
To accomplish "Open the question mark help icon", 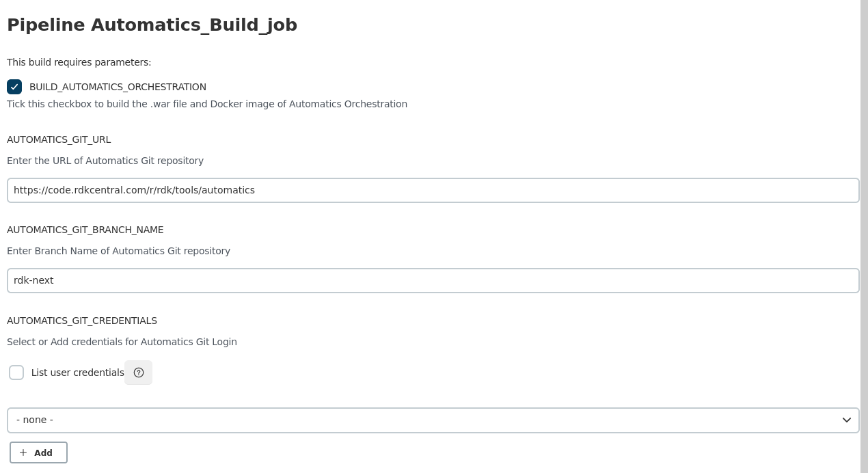I will click(139, 373).
